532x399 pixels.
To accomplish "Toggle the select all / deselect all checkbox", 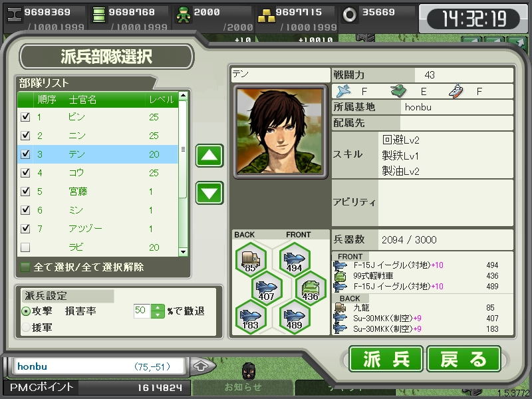I will (x=25, y=267).
